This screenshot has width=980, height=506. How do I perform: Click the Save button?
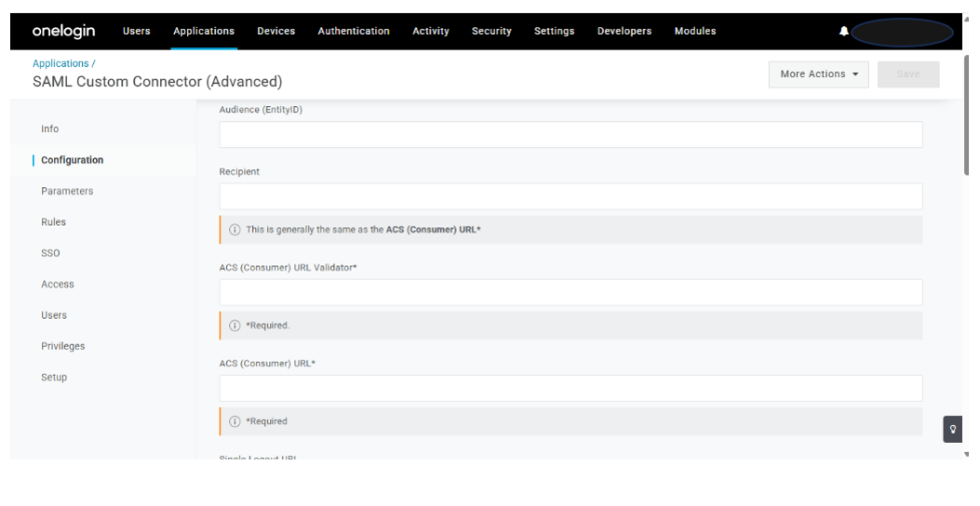pyautogui.click(x=907, y=74)
